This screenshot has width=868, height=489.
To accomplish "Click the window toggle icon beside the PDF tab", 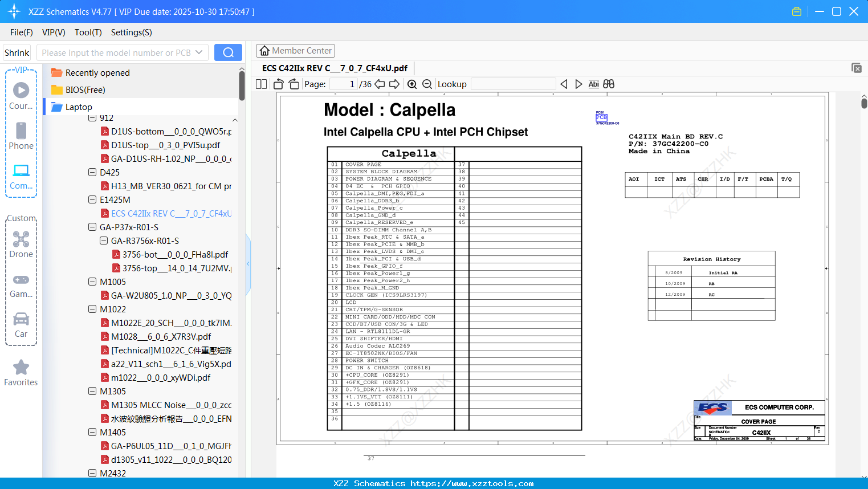I will click(x=856, y=68).
